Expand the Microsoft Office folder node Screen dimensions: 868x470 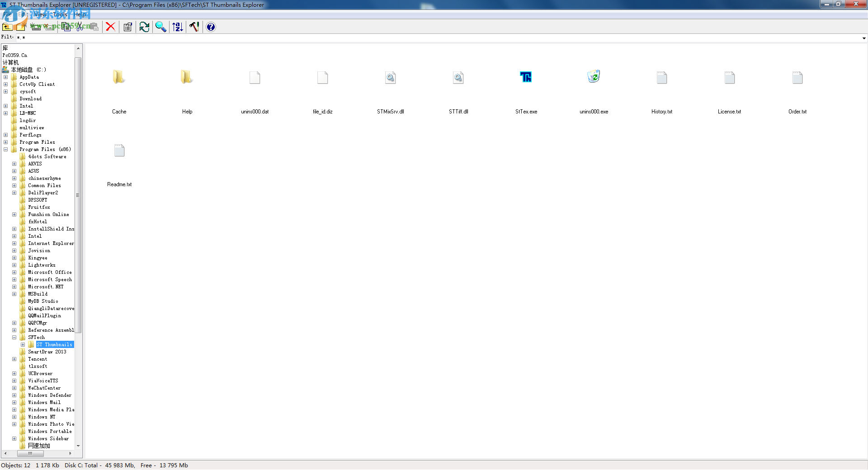coord(14,273)
